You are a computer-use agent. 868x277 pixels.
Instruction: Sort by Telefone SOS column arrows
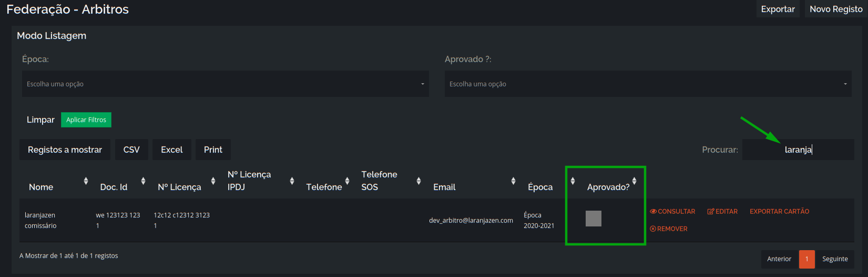pyautogui.click(x=418, y=181)
